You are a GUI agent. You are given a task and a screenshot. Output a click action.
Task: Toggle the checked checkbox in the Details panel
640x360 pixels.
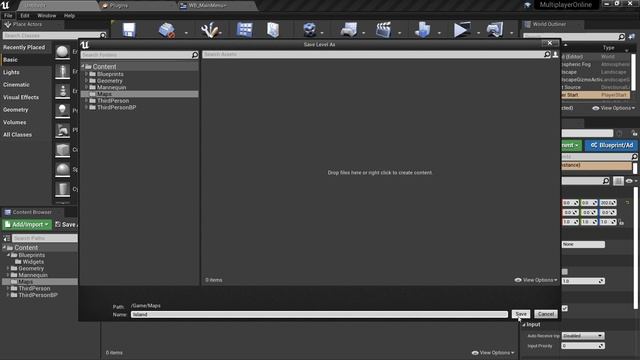[564, 308]
